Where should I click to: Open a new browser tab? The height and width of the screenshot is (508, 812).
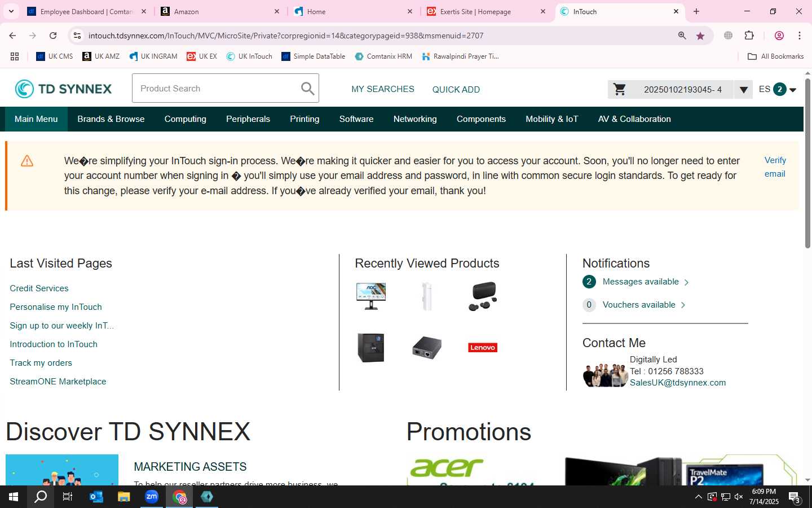point(696,11)
